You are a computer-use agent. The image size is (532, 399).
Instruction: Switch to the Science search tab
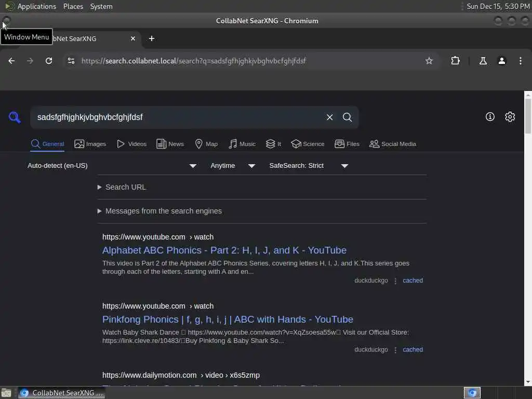308,144
